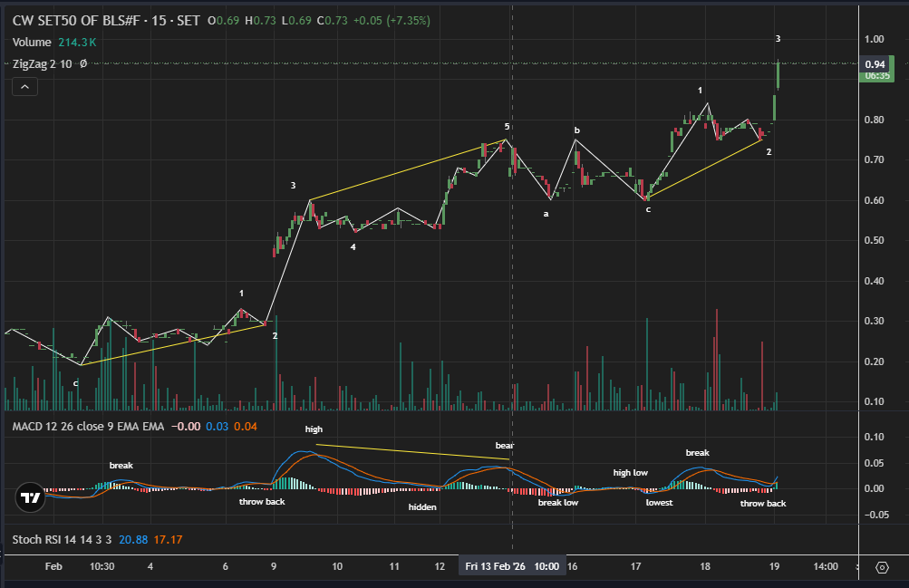Click the Stoch RSI value 20.88
Screen dimensions: 909x588
pos(133,539)
